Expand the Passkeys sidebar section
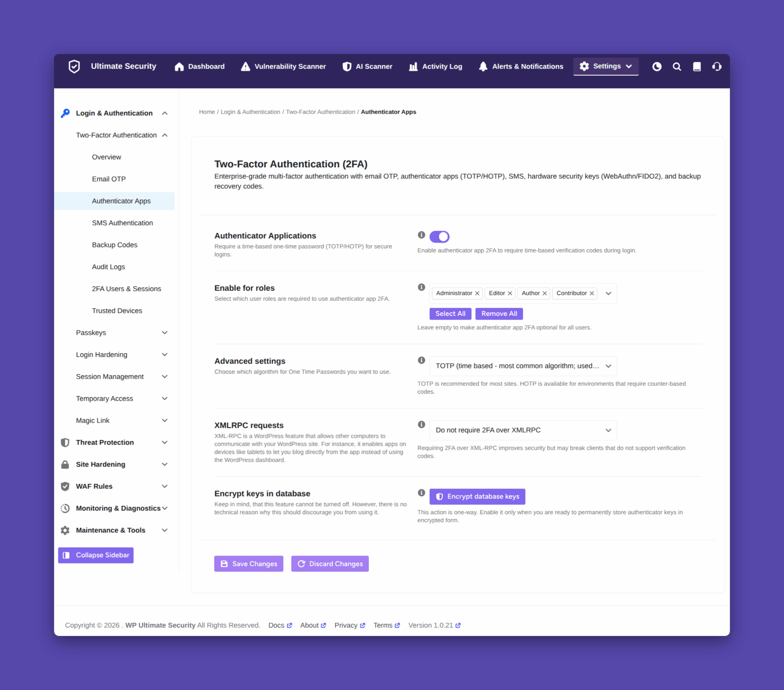This screenshot has height=690, width=784. pos(122,333)
